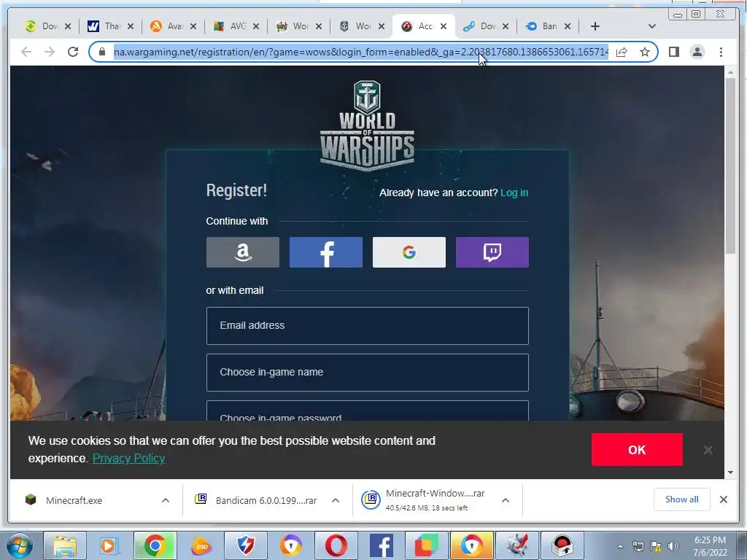
Task: Bookmark this page with star icon
Action: 645,52
